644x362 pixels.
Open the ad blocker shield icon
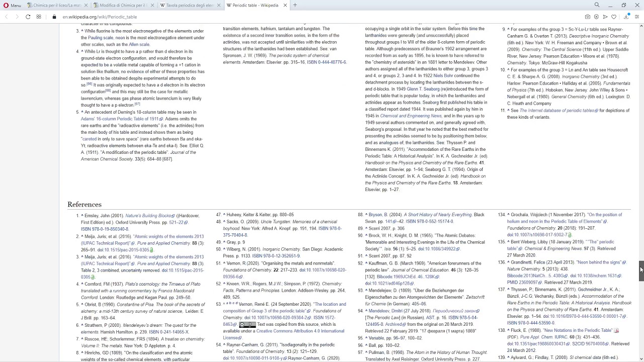[x=596, y=17]
